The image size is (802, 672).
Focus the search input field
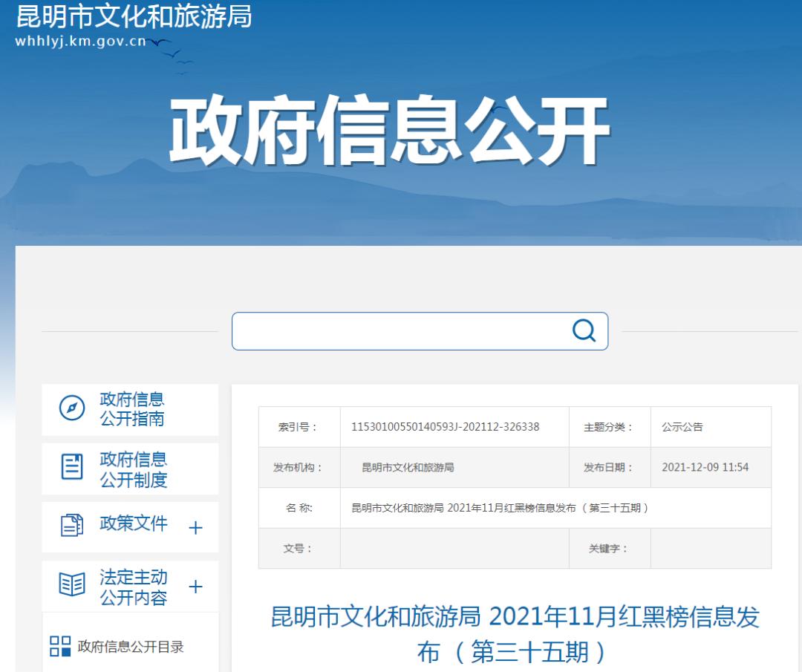click(x=401, y=331)
